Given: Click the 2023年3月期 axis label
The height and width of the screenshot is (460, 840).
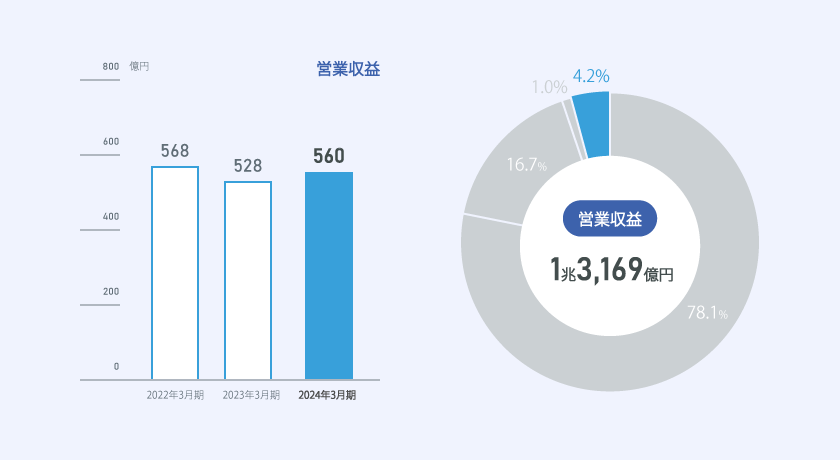Looking at the screenshot, I should (x=251, y=395).
